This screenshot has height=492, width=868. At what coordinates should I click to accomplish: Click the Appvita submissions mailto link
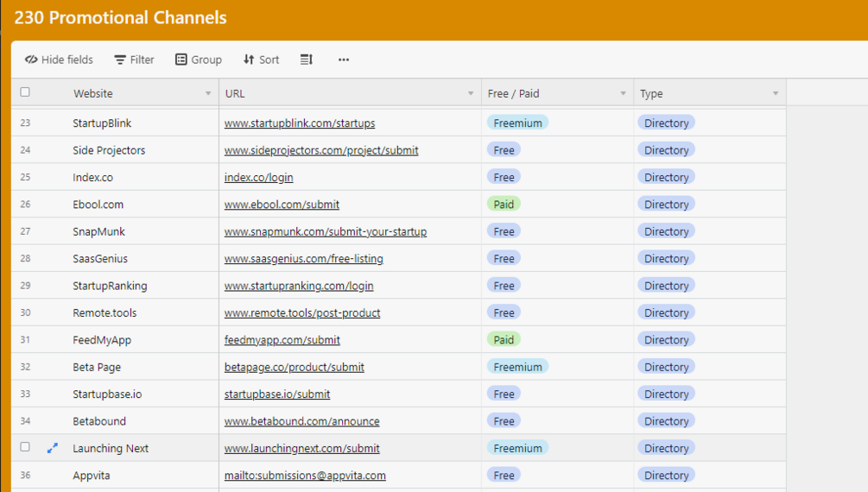pos(305,476)
